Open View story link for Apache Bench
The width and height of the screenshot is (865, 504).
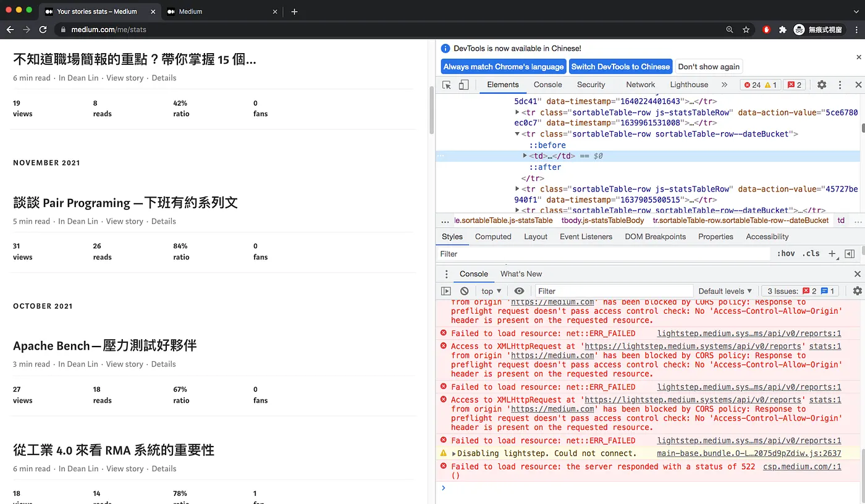point(125,364)
